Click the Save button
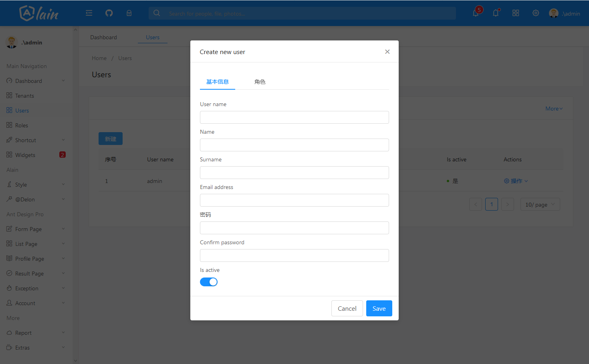Viewport: 589px width, 364px height. coord(379,308)
